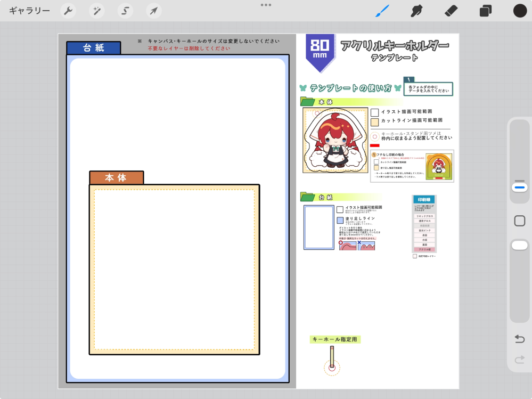Viewport: 532px width, 399px height.
Task: Activate the Selection tool
Action: pos(125,11)
